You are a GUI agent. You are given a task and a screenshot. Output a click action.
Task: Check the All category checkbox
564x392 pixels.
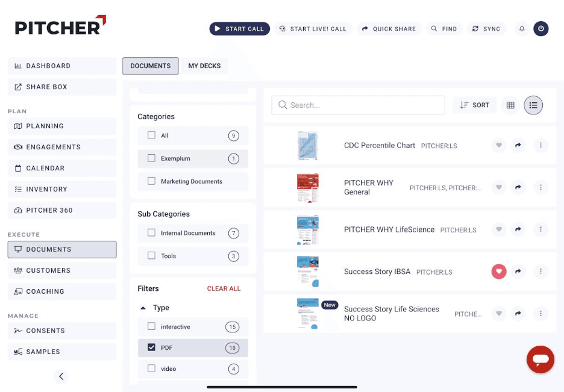coord(151,135)
